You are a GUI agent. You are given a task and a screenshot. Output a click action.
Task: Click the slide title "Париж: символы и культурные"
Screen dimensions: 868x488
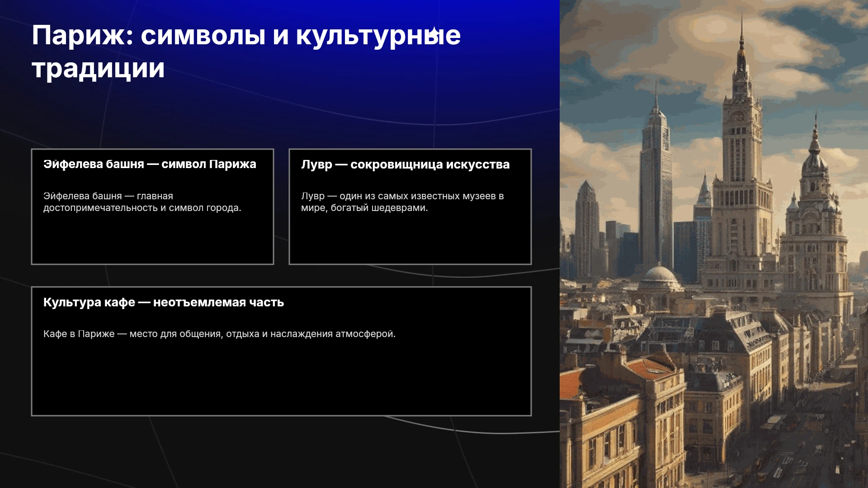pyautogui.click(x=246, y=35)
